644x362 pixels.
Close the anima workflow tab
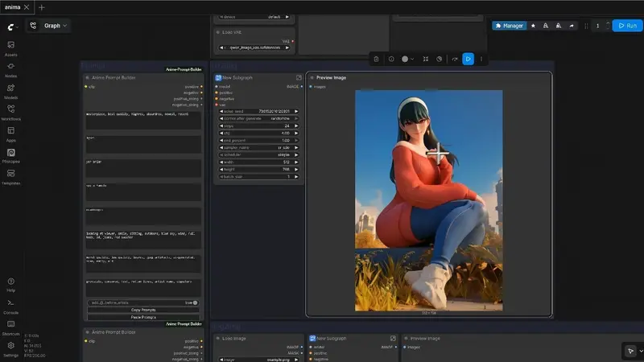tap(27, 7)
